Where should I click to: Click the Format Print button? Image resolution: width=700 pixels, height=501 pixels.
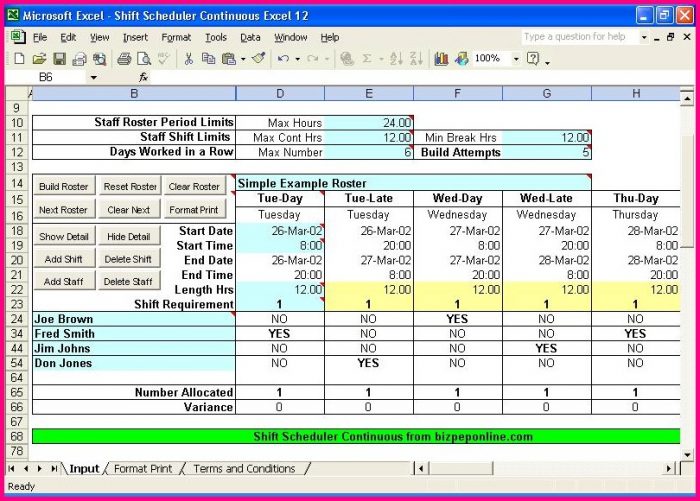(194, 210)
